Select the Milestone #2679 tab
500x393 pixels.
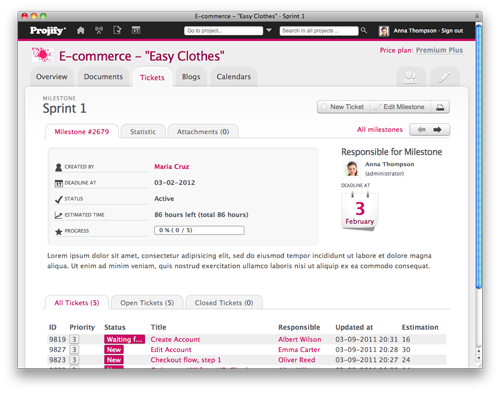82,132
